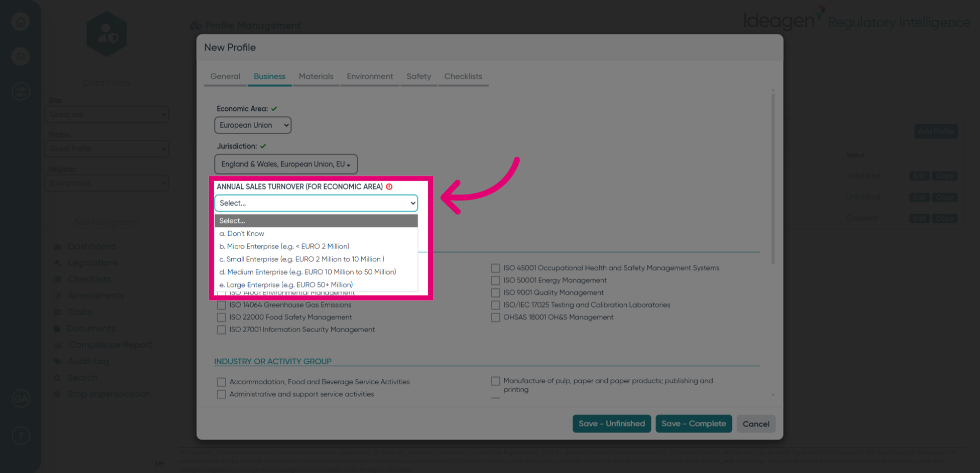Image resolution: width=980 pixels, height=473 pixels.
Task: Click the Documents navigation icon
Action: click(x=58, y=329)
